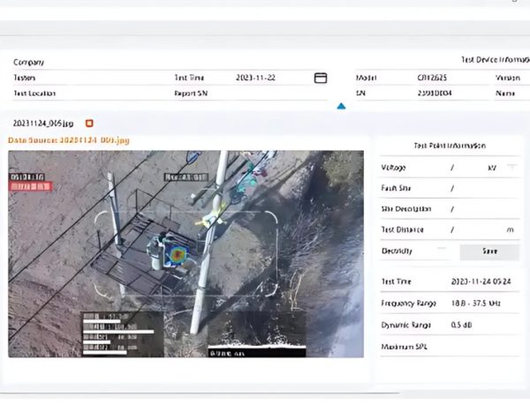Screen dimensions: 530x420
Task: Click the red alarm label on image
Action: point(31,187)
